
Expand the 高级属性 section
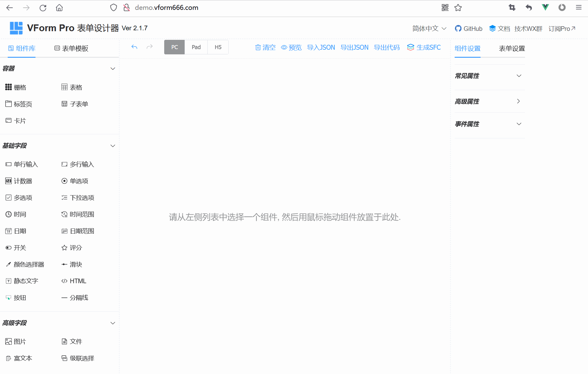point(518,101)
